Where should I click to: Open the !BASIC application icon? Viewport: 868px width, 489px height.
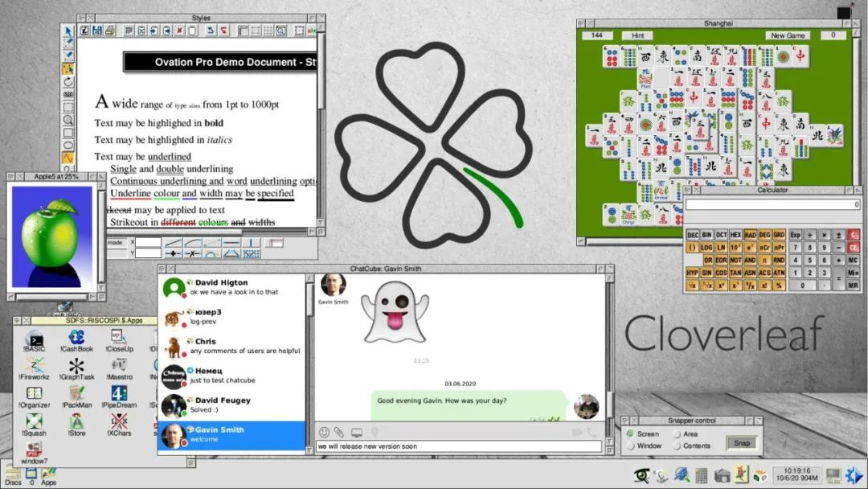tap(35, 341)
